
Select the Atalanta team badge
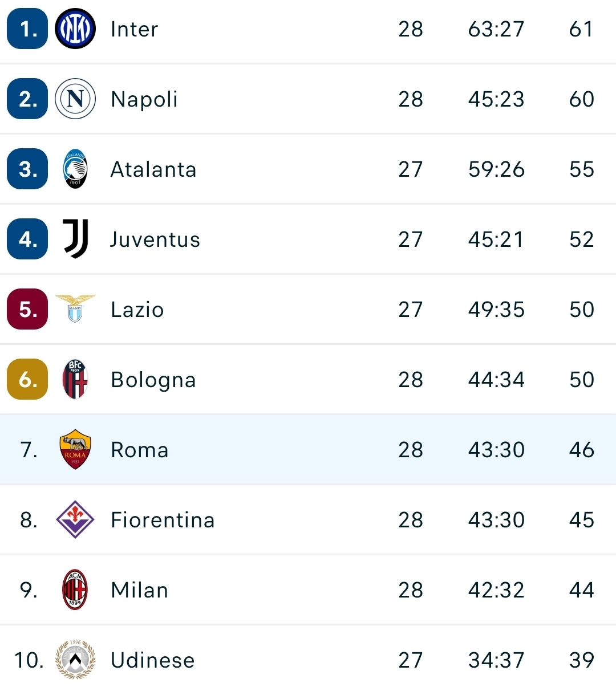[x=75, y=169]
